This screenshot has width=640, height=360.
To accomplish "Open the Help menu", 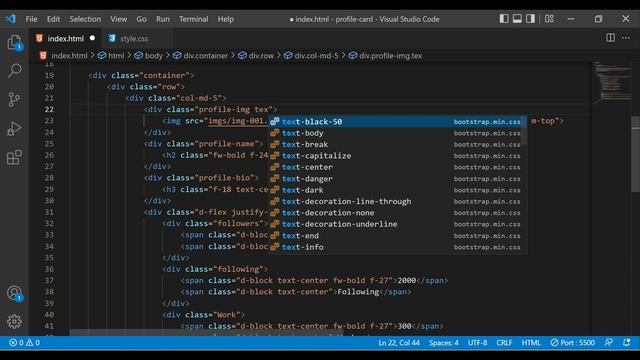I will click(226, 19).
